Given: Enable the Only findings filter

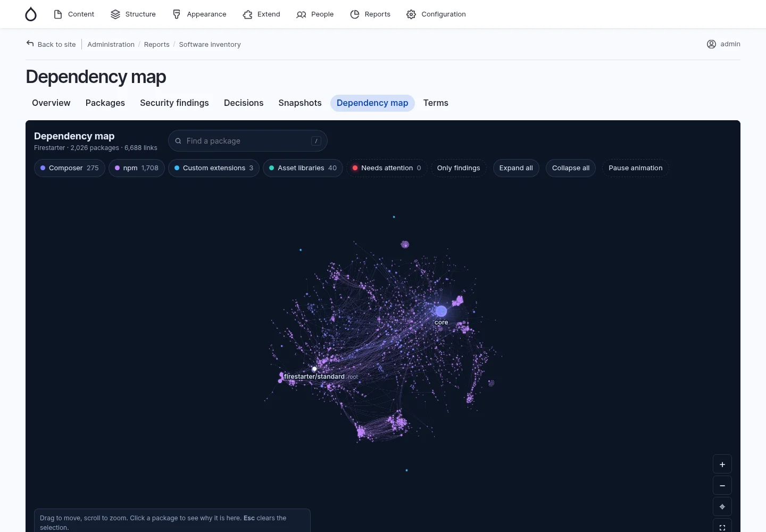Looking at the screenshot, I should coord(459,168).
